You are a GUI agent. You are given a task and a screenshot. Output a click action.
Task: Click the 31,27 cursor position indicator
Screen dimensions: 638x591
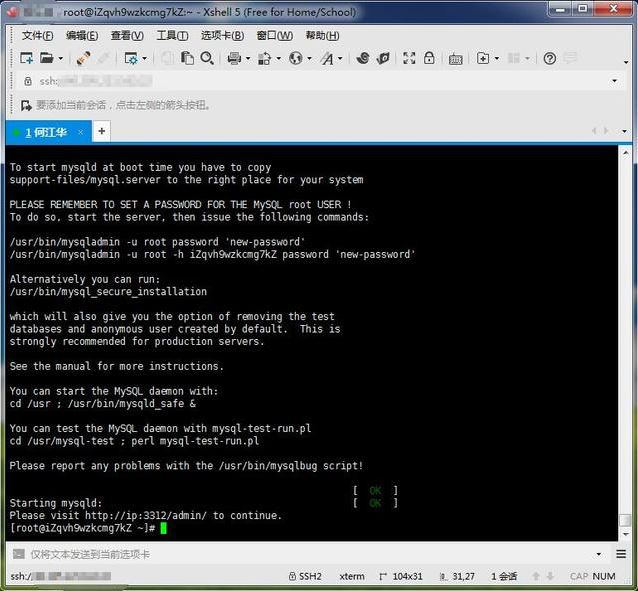pyautogui.click(x=457, y=576)
